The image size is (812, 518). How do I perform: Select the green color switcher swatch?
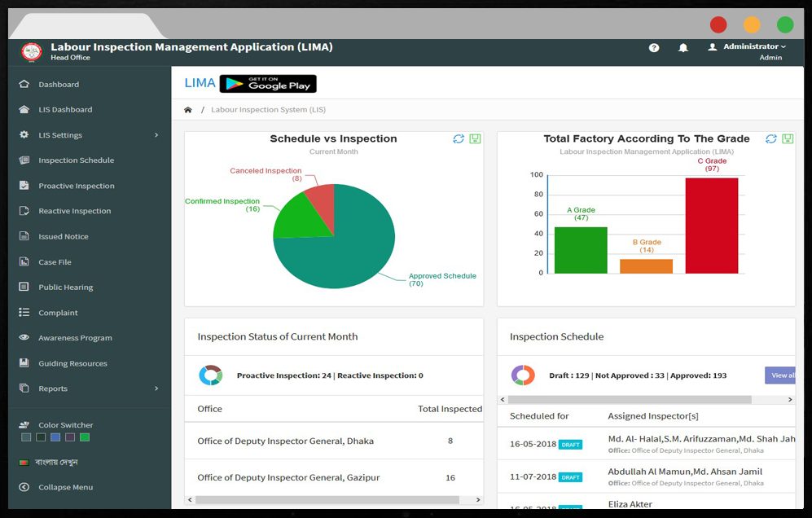[x=85, y=437]
